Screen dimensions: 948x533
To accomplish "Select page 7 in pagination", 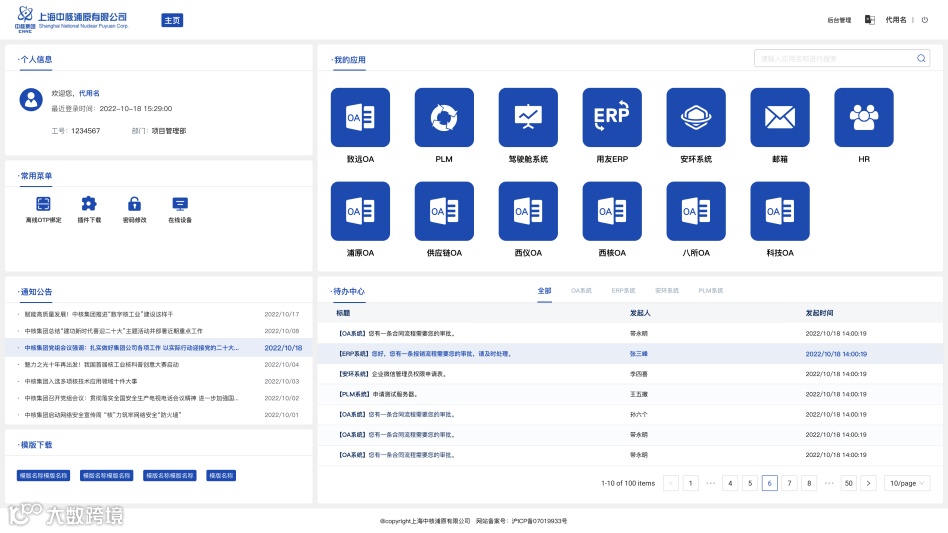I will 789,483.
